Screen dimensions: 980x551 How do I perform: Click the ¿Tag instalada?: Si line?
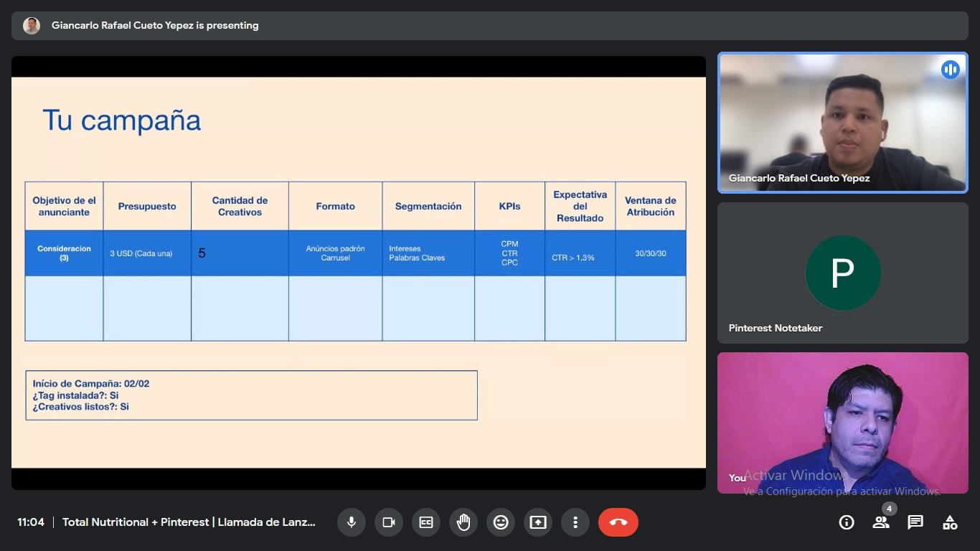tap(75, 395)
